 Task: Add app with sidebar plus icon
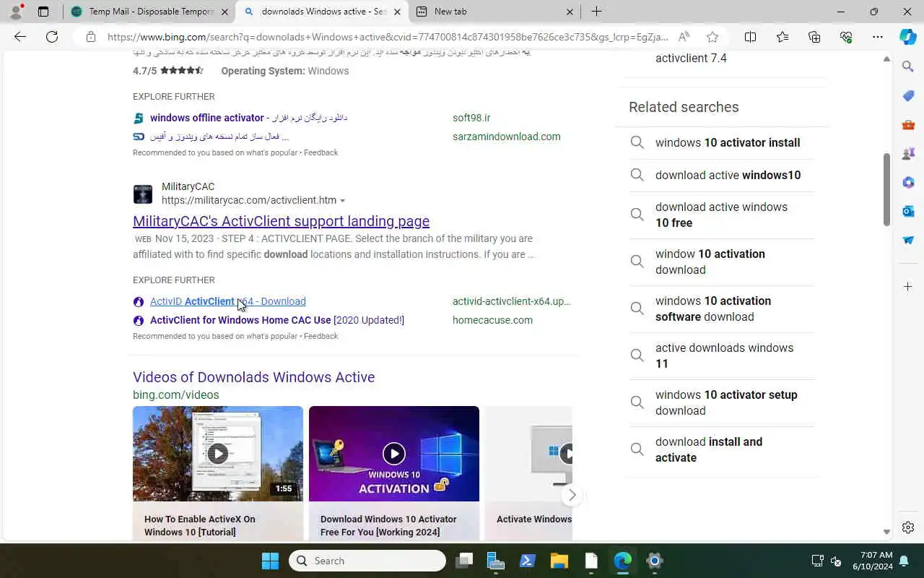908,287
